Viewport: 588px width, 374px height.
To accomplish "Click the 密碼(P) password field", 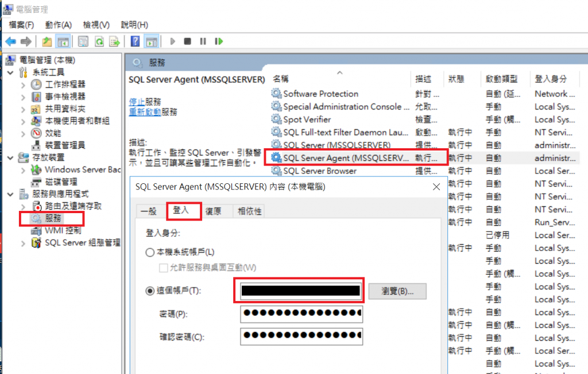I will pyautogui.click(x=301, y=314).
